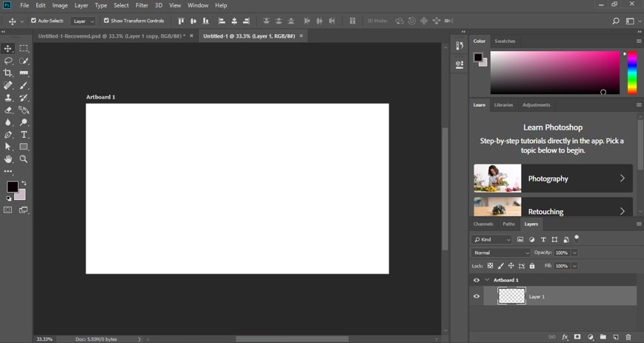Open the Kind filter dropdown
Viewport: 644px width, 343px height.
click(x=491, y=239)
